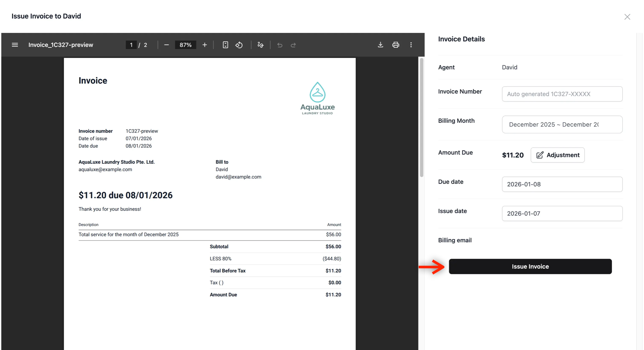Open the PDF viewer sidebar hamburger menu

click(x=15, y=45)
